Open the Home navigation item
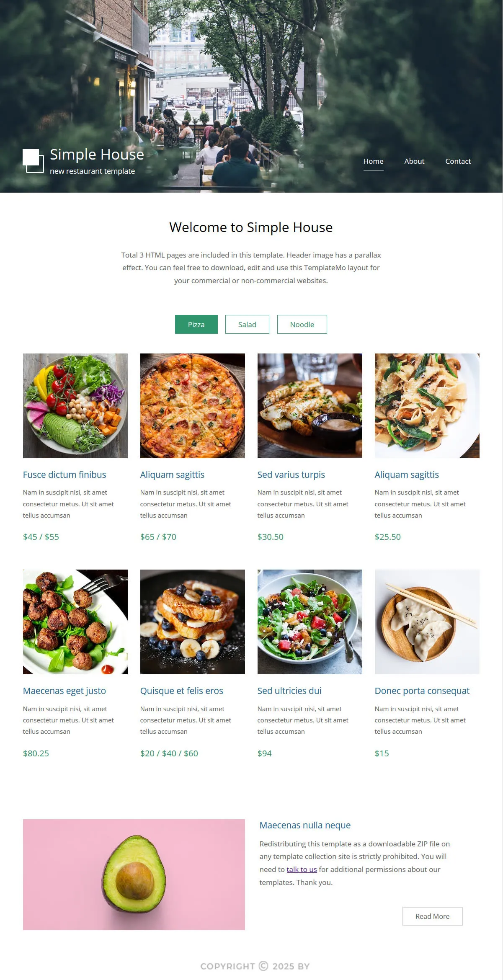This screenshot has width=503, height=980. point(373,161)
